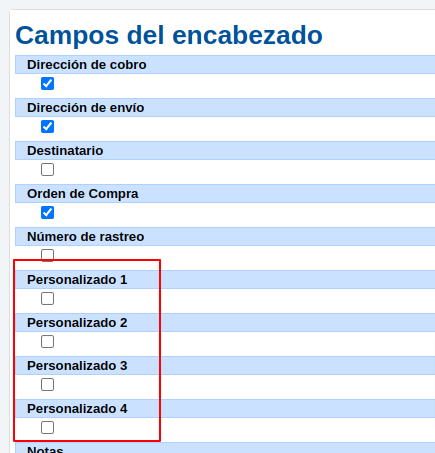The image size is (435, 453).
Task: Tick the Número de rastreo checkbox
Action: pyautogui.click(x=47, y=255)
